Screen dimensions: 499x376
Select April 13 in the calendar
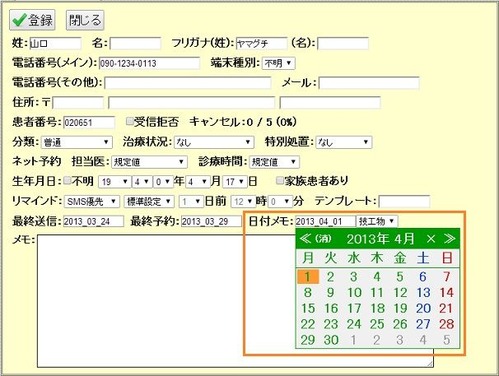click(423, 293)
